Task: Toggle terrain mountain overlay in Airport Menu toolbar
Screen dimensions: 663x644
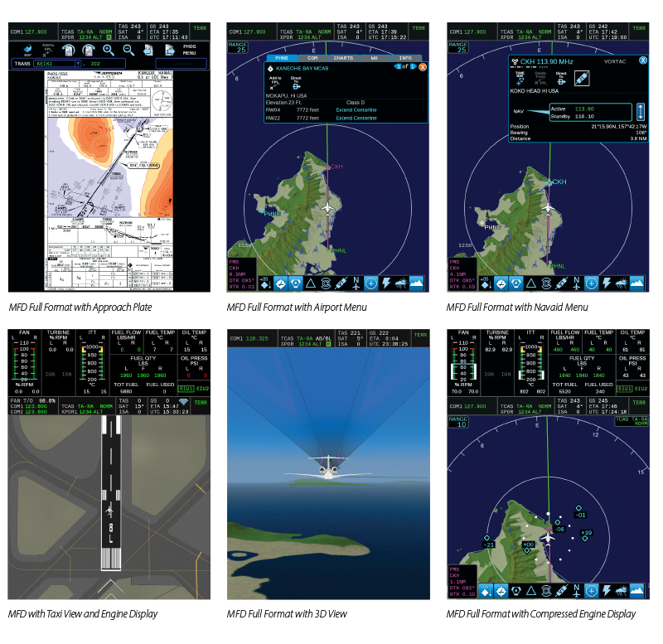Action: tap(417, 283)
